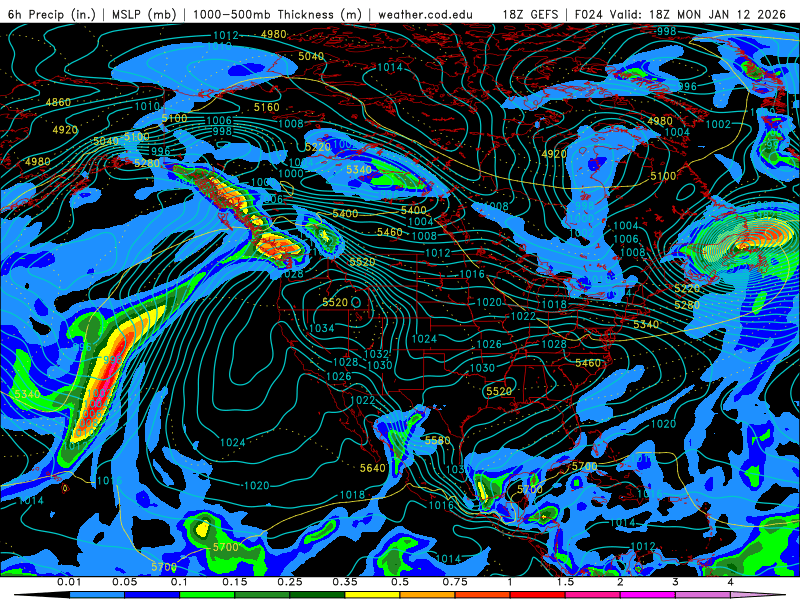The width and height of the screenshot is (800, 600).
Task: Select the medium green 0.15 legend swatch
Action: [x=262, y=595]
